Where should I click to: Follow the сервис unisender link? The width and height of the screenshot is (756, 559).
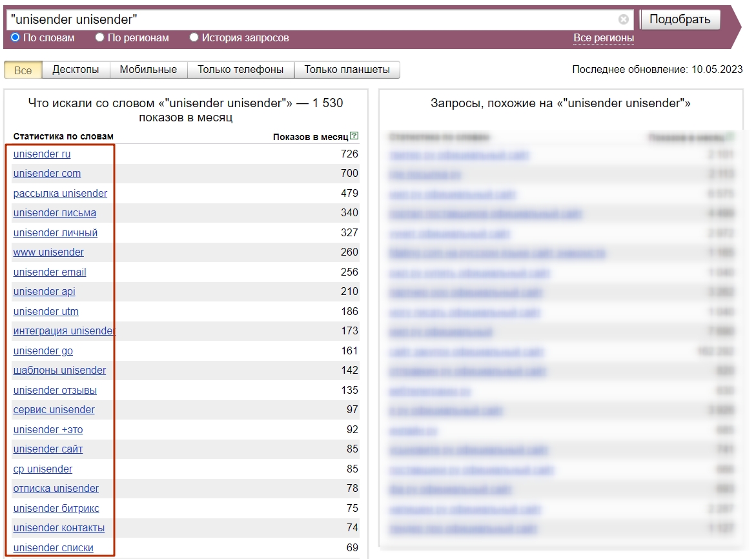54,410
